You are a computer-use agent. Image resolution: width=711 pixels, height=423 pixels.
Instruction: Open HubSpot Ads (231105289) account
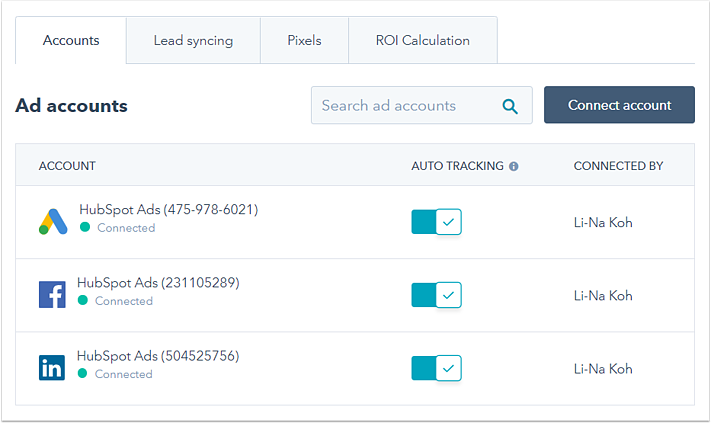[x=158, y=283]
